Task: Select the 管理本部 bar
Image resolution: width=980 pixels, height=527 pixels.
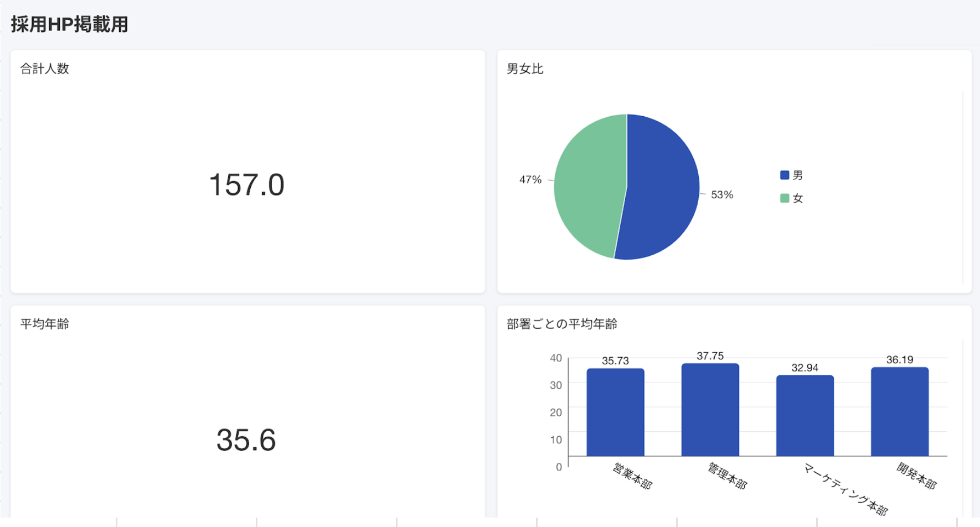Action: (710, 412)
